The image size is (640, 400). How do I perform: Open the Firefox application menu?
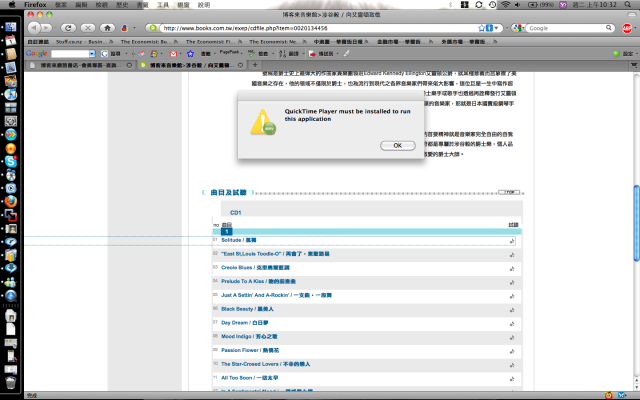point(35,4)
